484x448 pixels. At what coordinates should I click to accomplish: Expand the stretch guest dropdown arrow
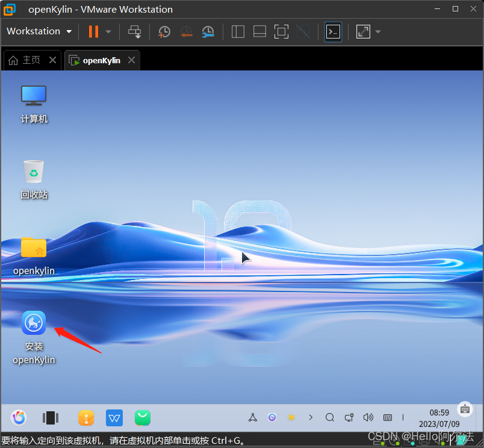point(377,32)
